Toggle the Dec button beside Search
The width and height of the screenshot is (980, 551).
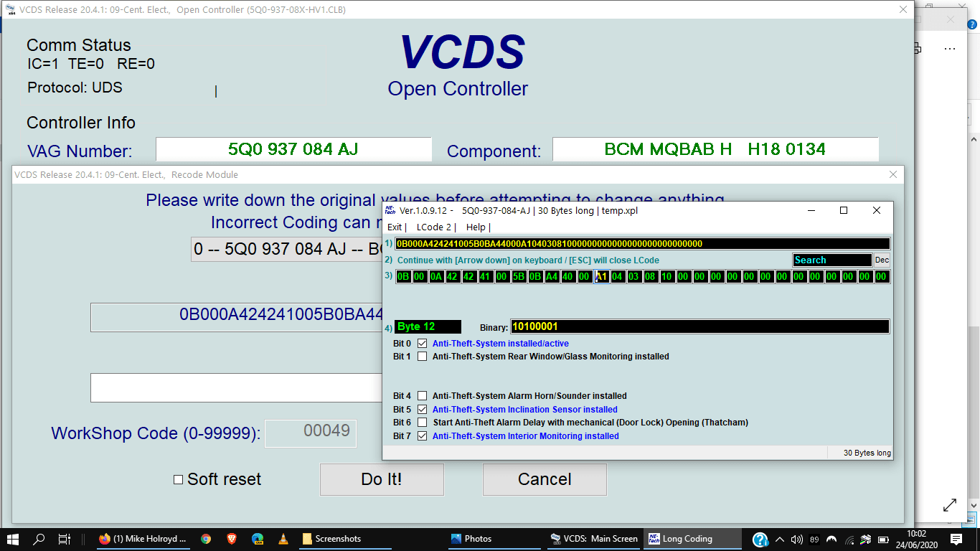click(x=882, y=260)
